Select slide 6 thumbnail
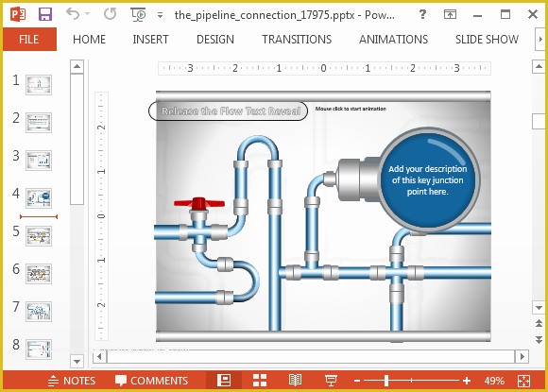 pyautogui.click(x=39, y=274)
